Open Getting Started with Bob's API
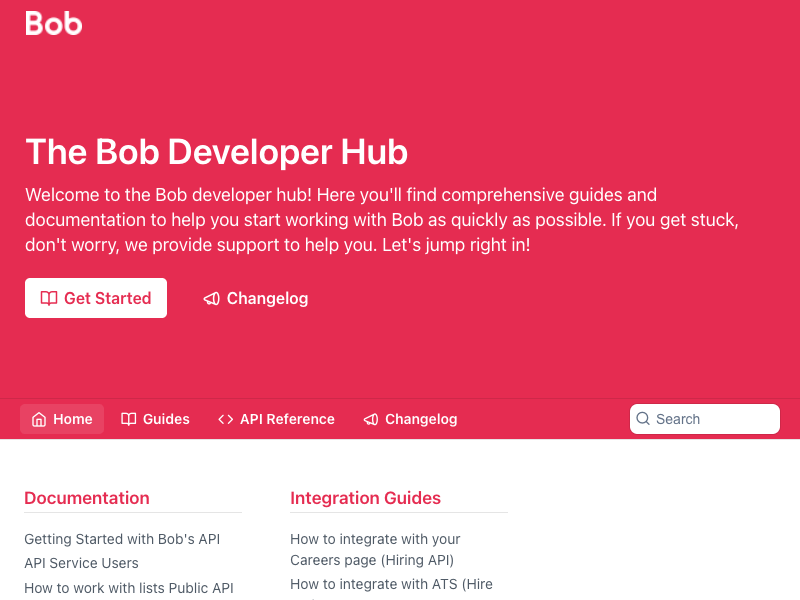This screenshot has width=800, height=600. tap(122, 539)
